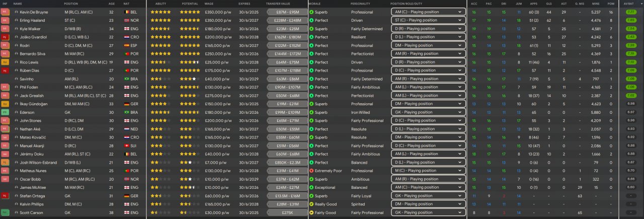Click Rodri's Spain flag icon

[126, 45]
